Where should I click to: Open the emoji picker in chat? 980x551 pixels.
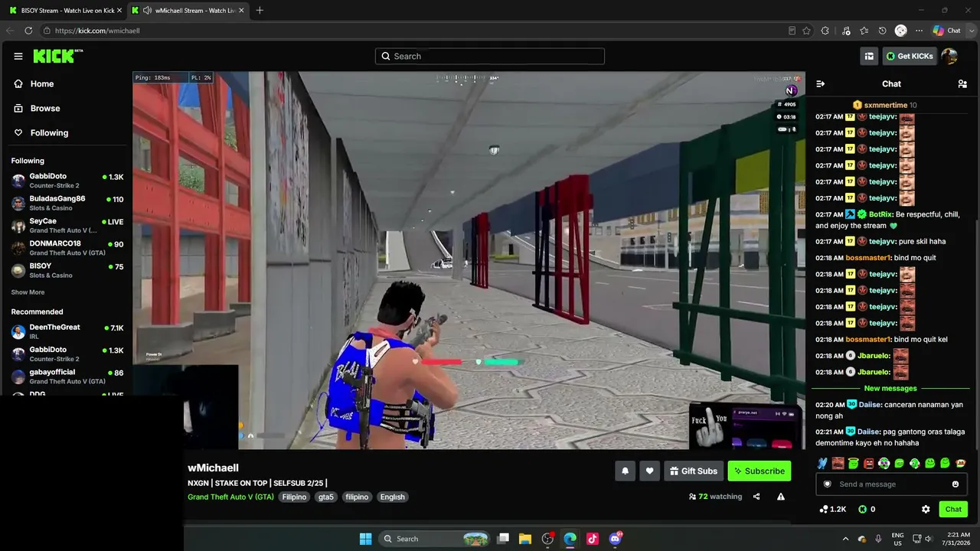tap(955, 484)
